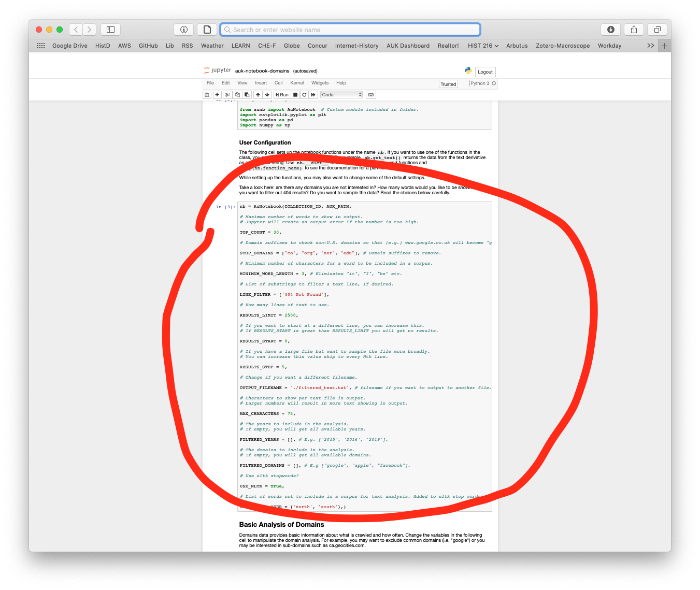Click the page icon beside address bar
This screenshot has height=590, width=700.
click(x=207, y=30)
